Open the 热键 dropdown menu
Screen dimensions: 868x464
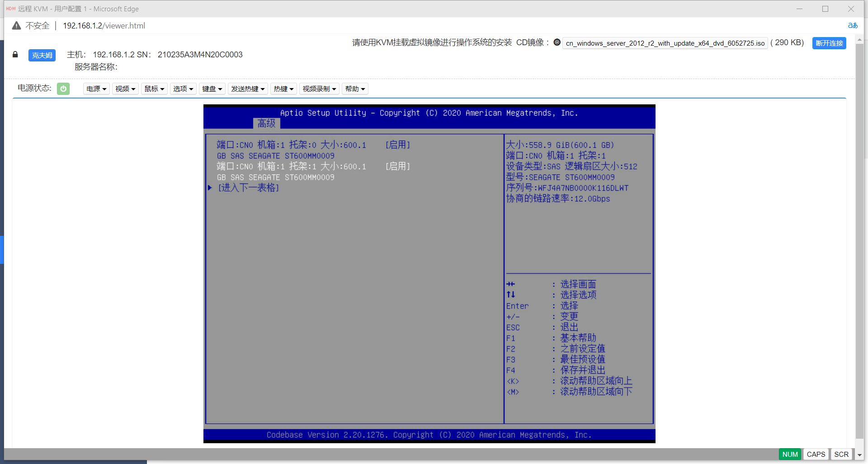[283, 89]
